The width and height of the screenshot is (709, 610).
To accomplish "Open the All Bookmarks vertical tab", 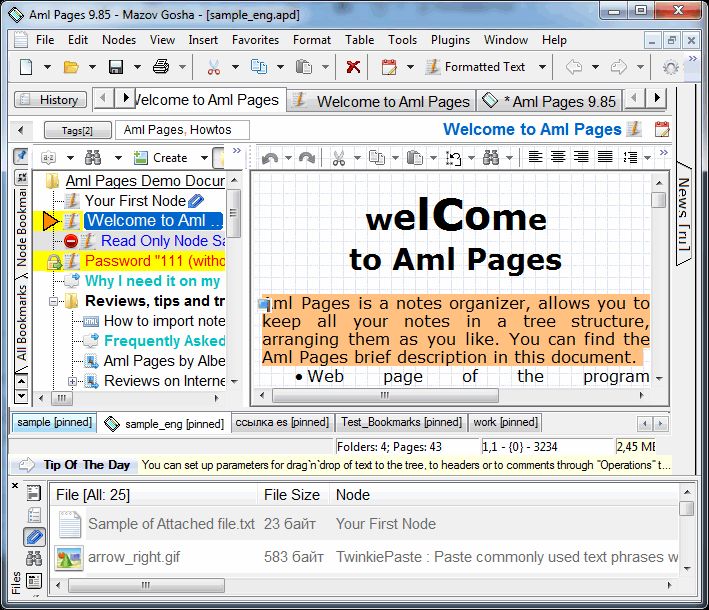I will pyautogui.click(x=21, y=323).
